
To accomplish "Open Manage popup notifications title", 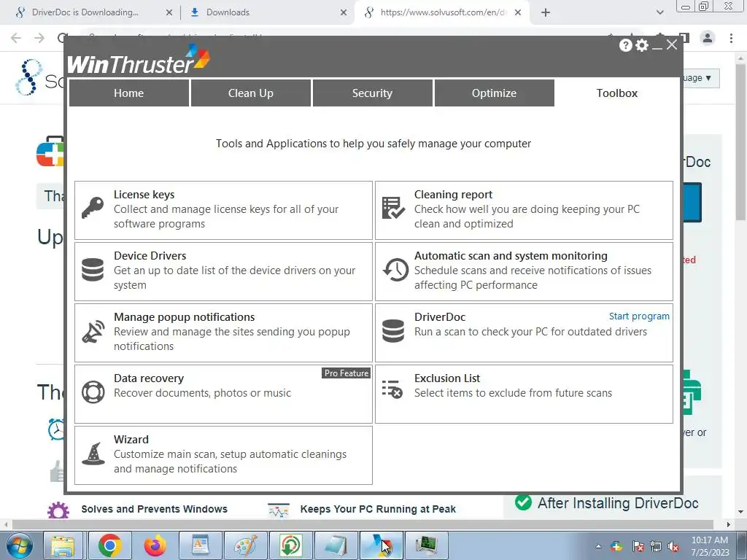I will (x=184, y=317).
